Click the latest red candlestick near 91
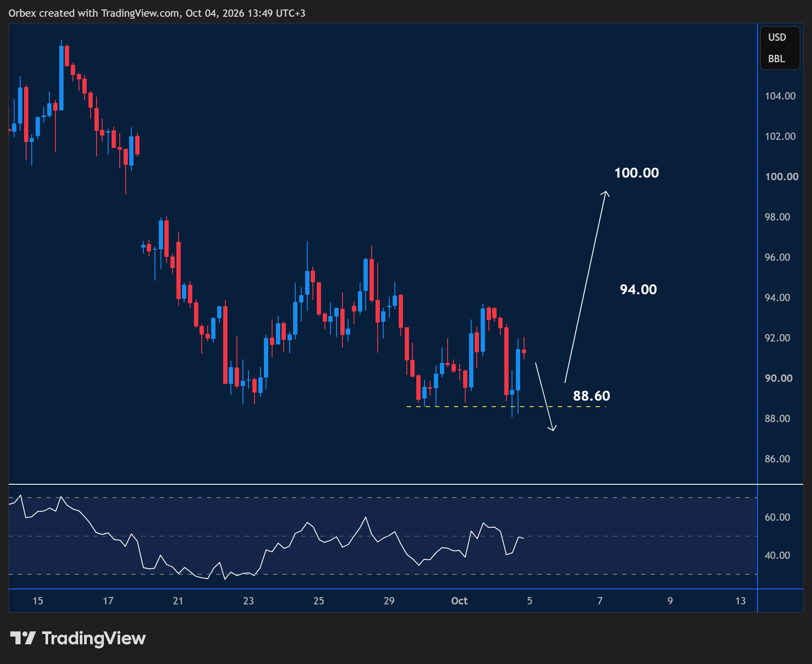 (x=524, y=351)
